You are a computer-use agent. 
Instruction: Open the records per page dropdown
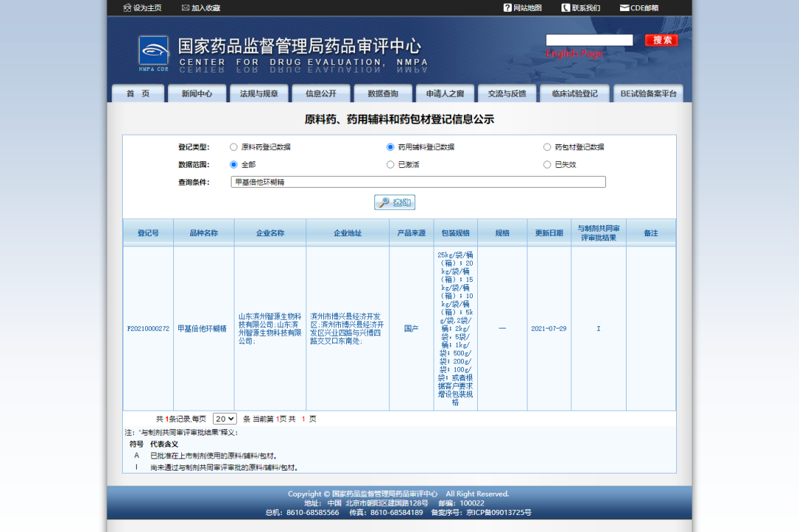[224, 419]
